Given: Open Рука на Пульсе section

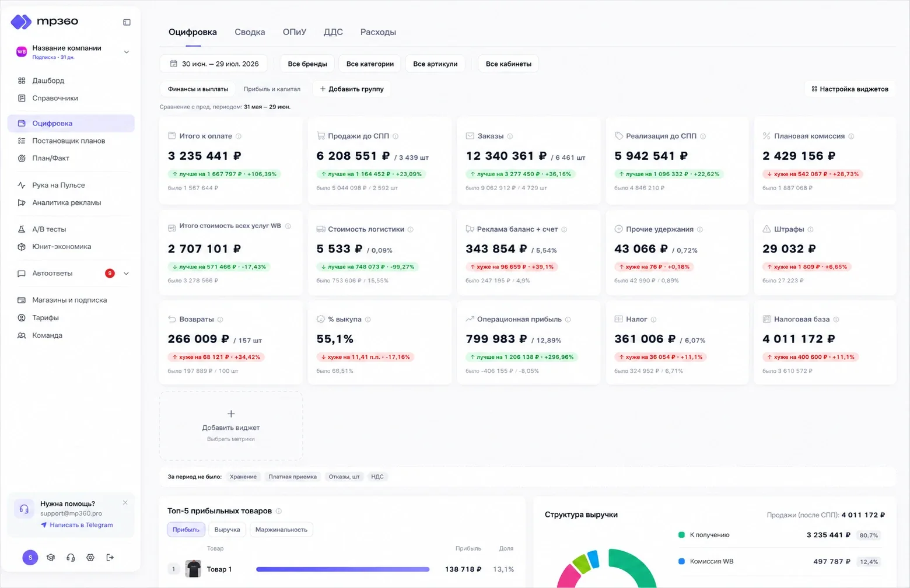Looking at the screenshot, I should pyautogui.click(x=71, y=185).
